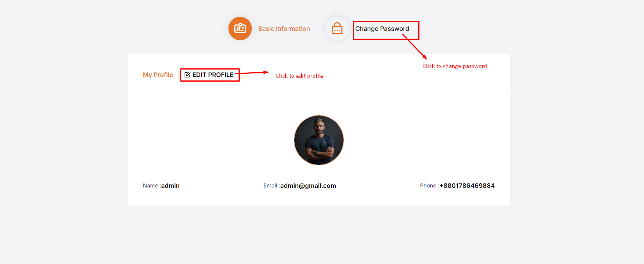Click the 'Email :' field label

(x=271, y=186)
